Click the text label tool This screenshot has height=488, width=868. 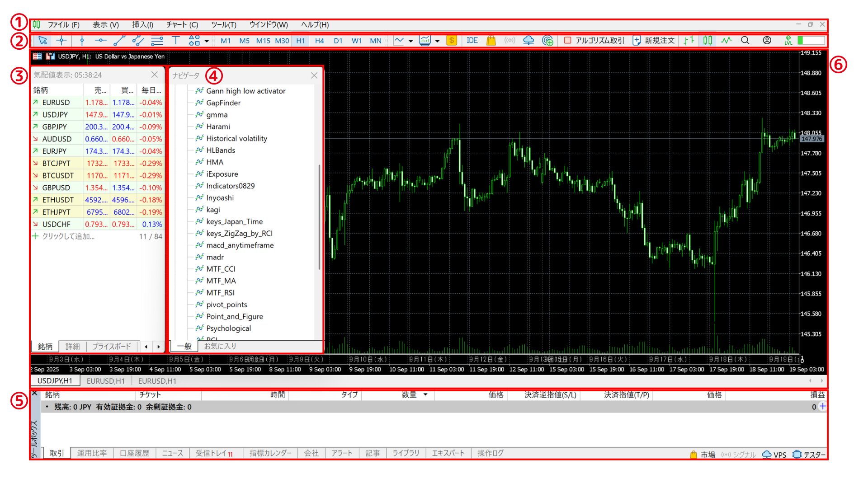pyautogui.click(x=176, y=41)
